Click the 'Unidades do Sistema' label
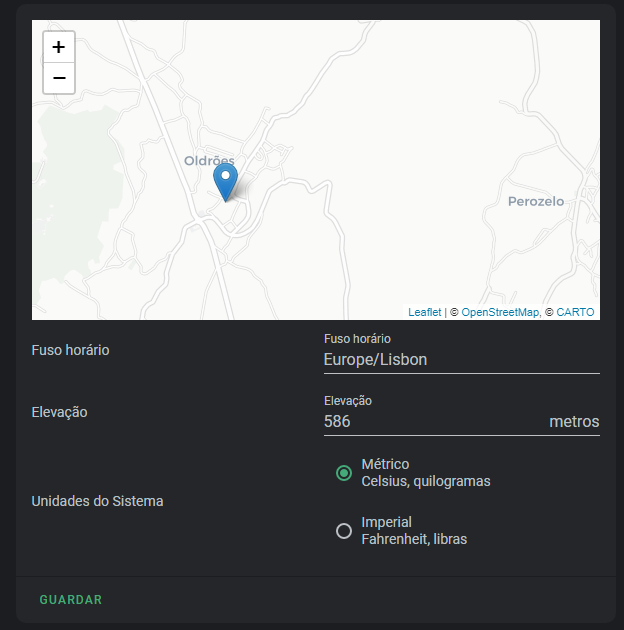Viewport: 624px width, 630px height. 97,501
